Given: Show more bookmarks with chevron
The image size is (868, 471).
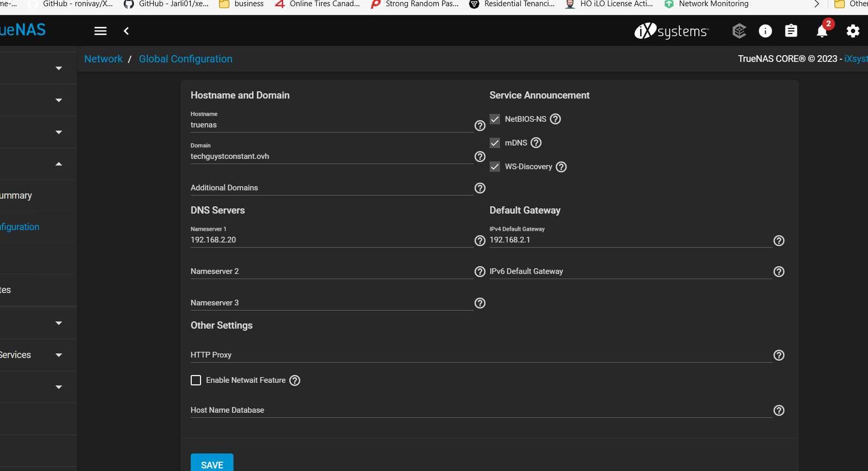Looking at the screenshot, I should point(816,4).
